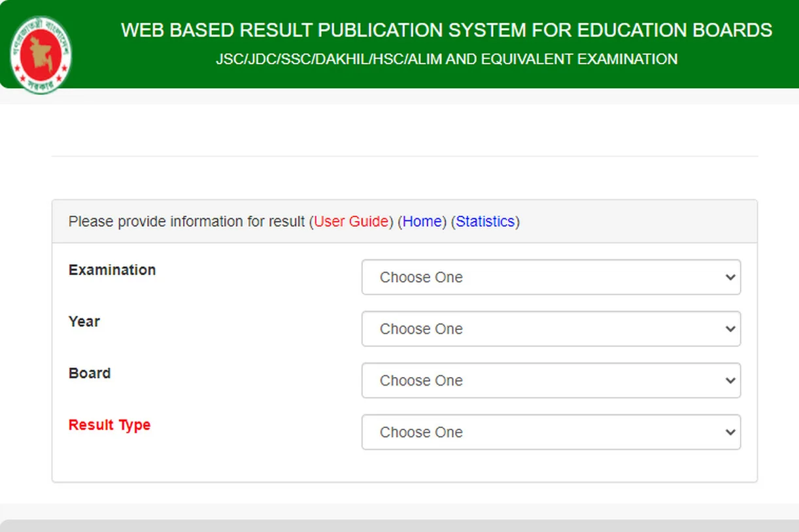Go to the Home link

pyautogui.click(x=422, y=222)
